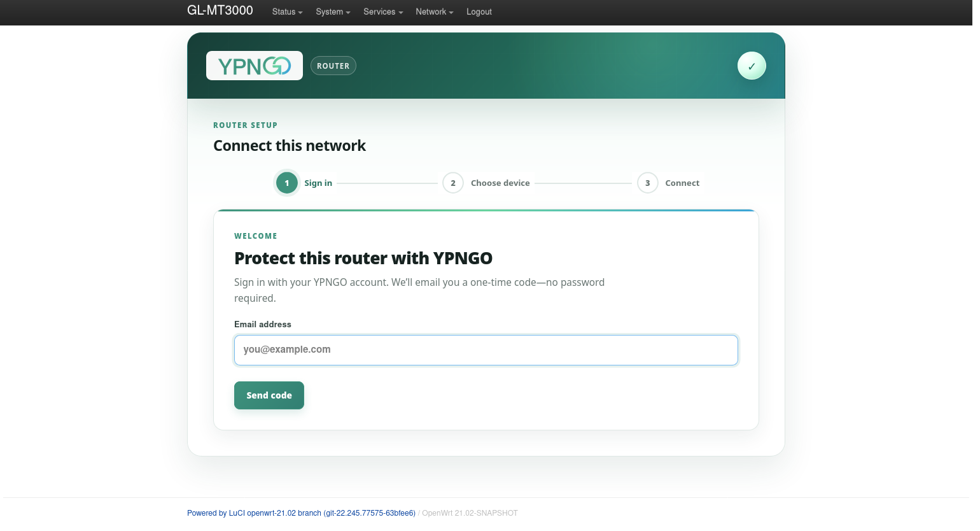The height and width of the screenshot is (531, 980).
Task: Click the Sign in step label
Action: (x=318, y=183)
